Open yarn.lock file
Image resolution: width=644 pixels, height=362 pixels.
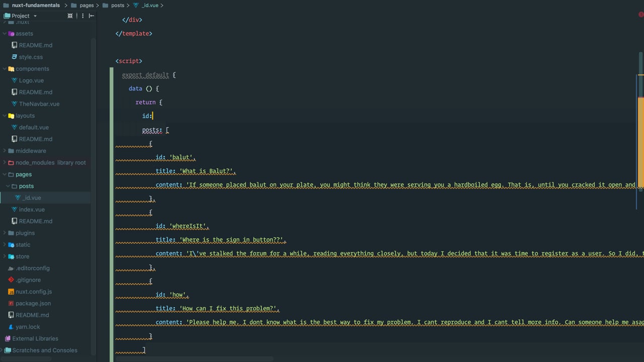28,327
